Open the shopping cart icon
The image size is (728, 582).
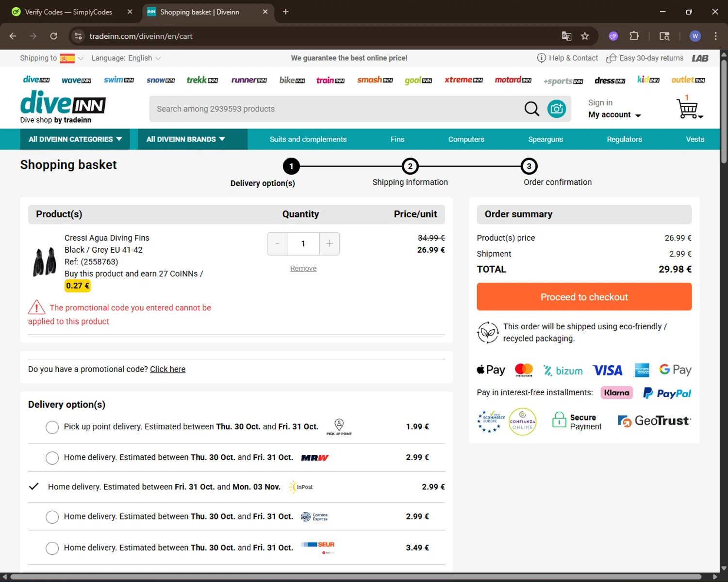click(x=689, y=108)
